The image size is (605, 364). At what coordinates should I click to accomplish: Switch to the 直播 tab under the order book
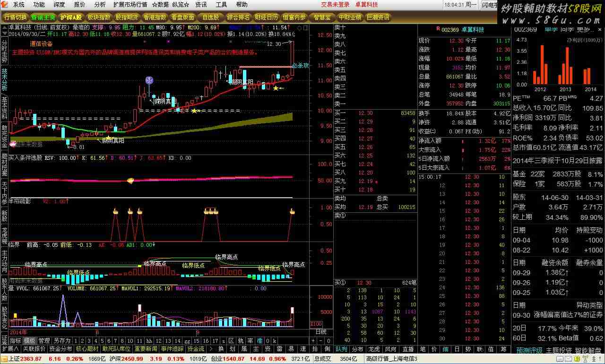click(407, 349)
